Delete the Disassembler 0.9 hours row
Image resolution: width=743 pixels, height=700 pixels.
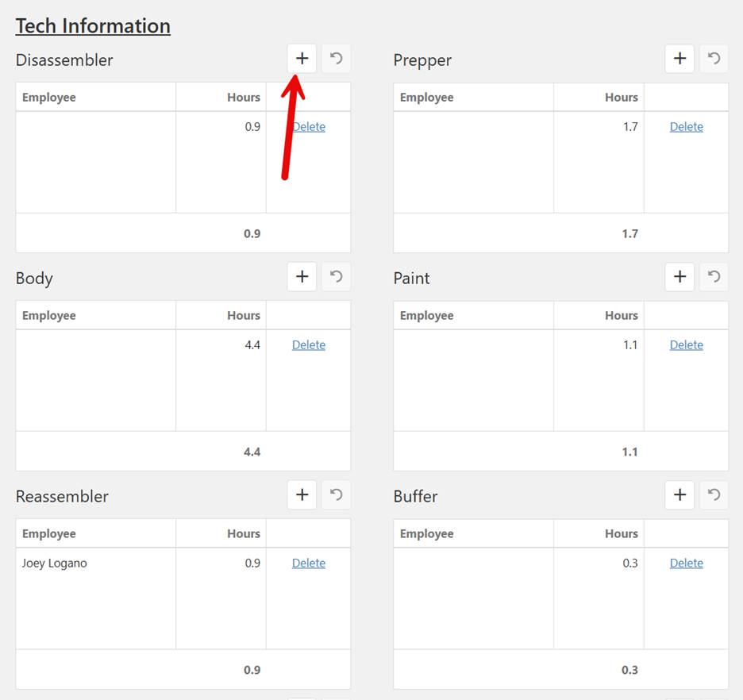[x=309, y=127]
